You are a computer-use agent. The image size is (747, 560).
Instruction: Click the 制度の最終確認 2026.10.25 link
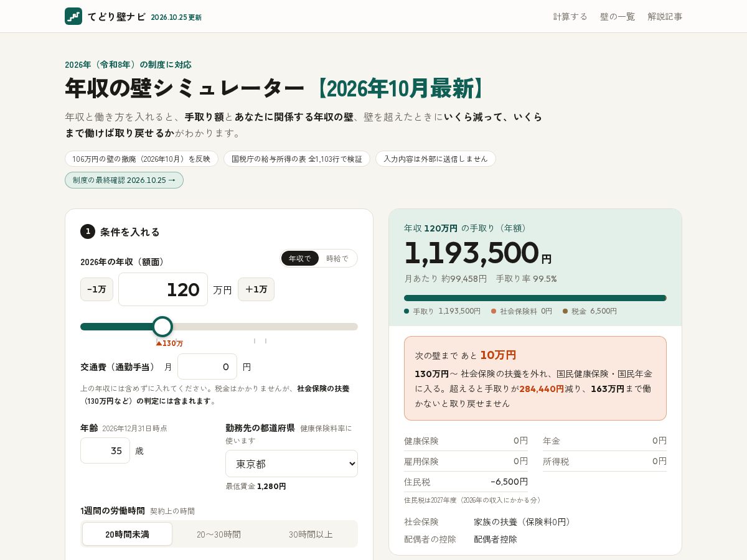click(x=124, y=180)
